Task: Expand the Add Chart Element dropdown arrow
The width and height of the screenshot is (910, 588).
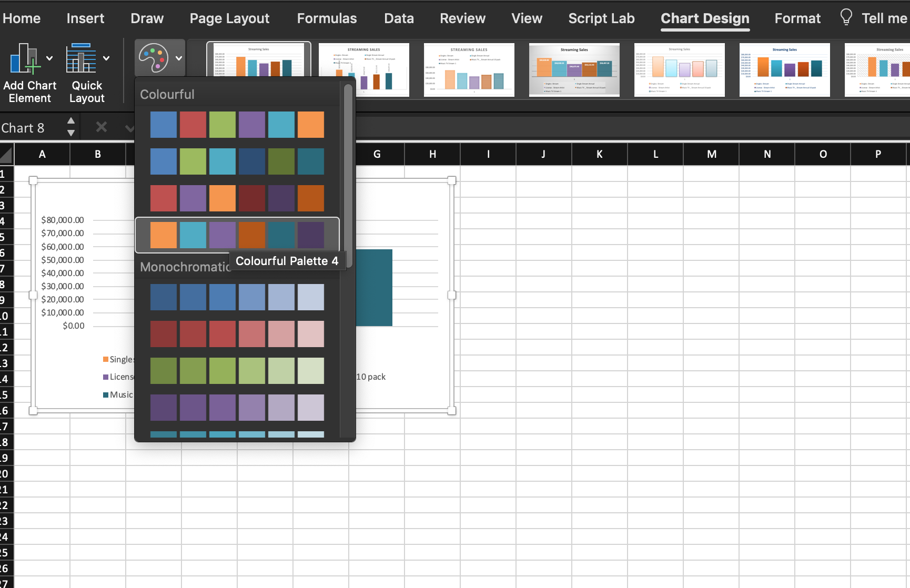Action: (49, 58)
